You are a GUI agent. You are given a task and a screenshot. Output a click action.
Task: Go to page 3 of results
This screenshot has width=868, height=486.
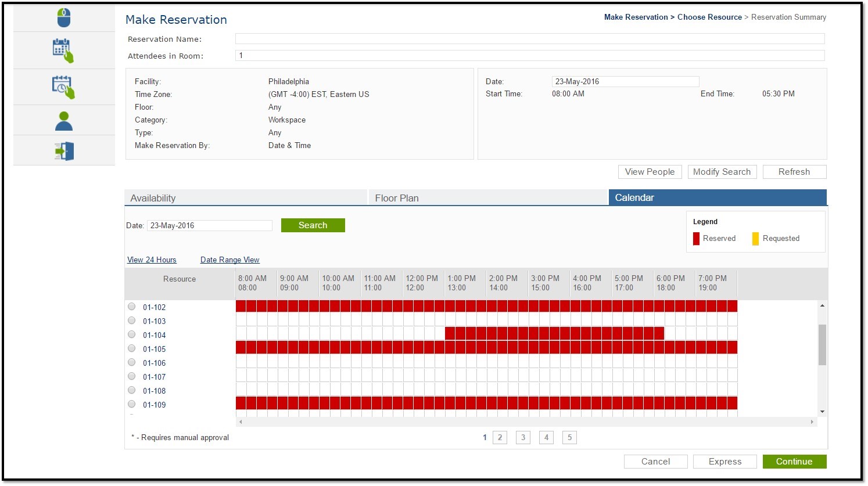click(523, 438)
